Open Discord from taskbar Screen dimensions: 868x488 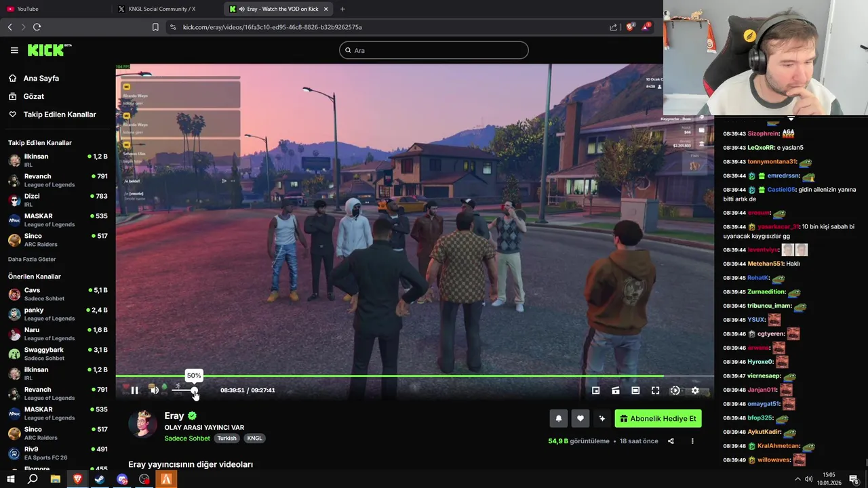point(122,479)
